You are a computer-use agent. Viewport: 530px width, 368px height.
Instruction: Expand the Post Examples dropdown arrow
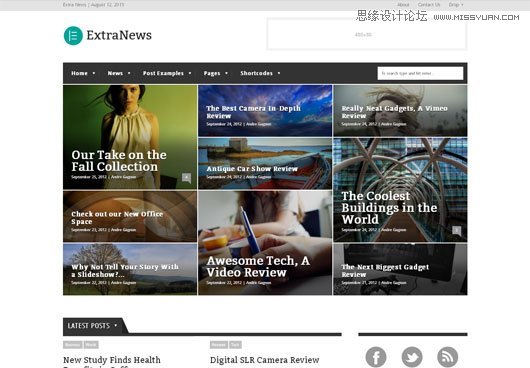click(x=190, y=73)
